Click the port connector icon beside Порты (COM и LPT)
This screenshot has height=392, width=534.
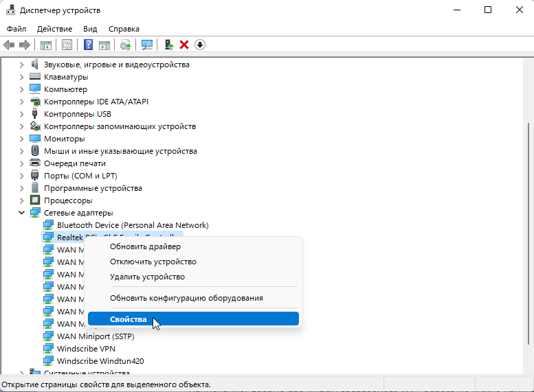[x=35, y=175]
